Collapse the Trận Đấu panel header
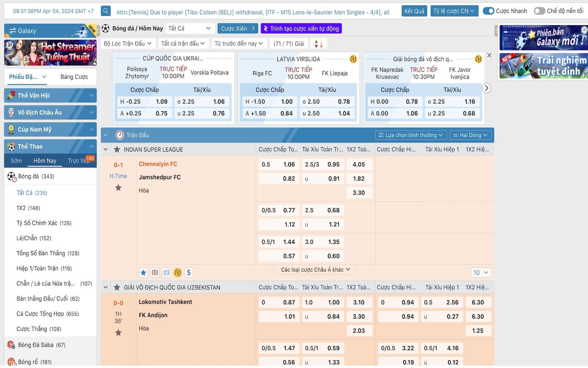 (106, 135)
